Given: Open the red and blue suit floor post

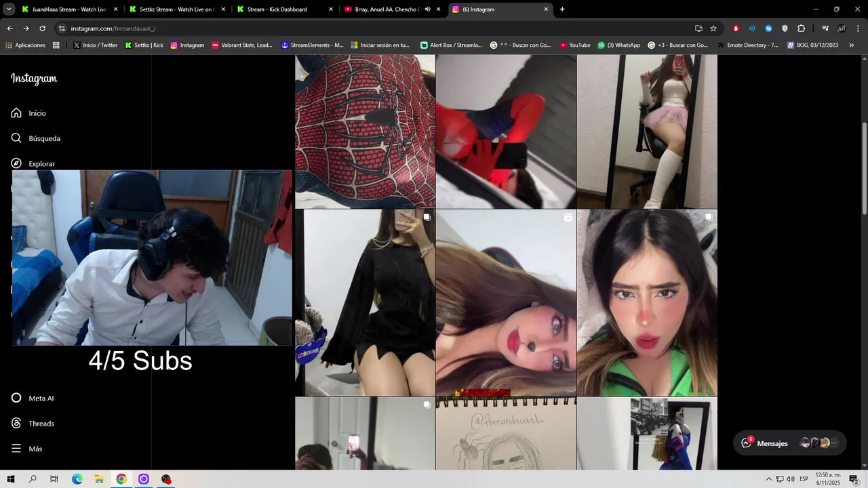Looking at the screenshot, I should point(506,131).
